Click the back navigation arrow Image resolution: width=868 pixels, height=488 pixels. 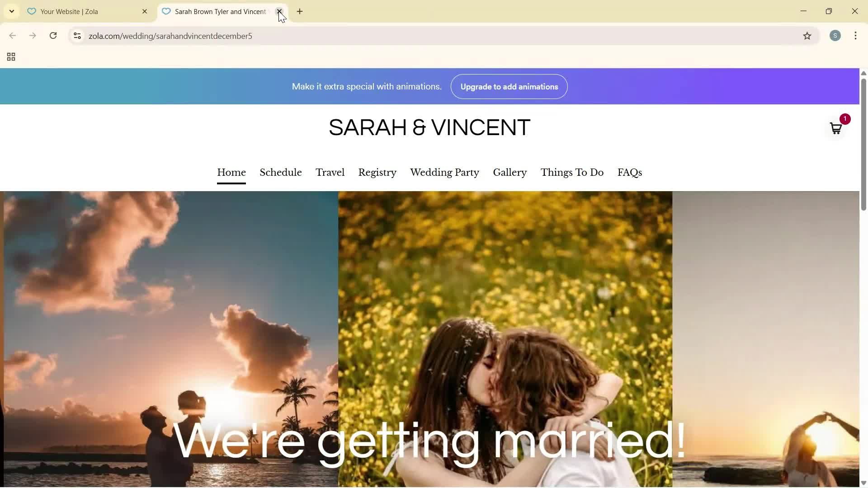point(12,36)
